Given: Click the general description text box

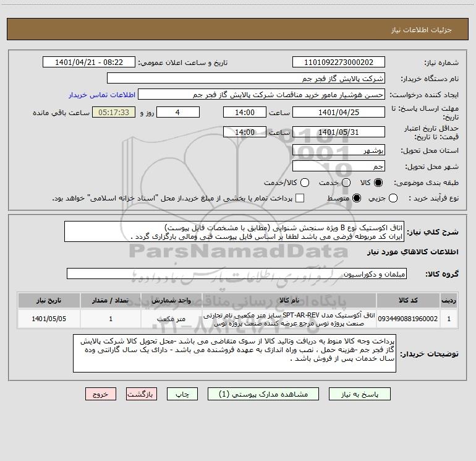Looking at the screenshot, I should tap(234, 232).
